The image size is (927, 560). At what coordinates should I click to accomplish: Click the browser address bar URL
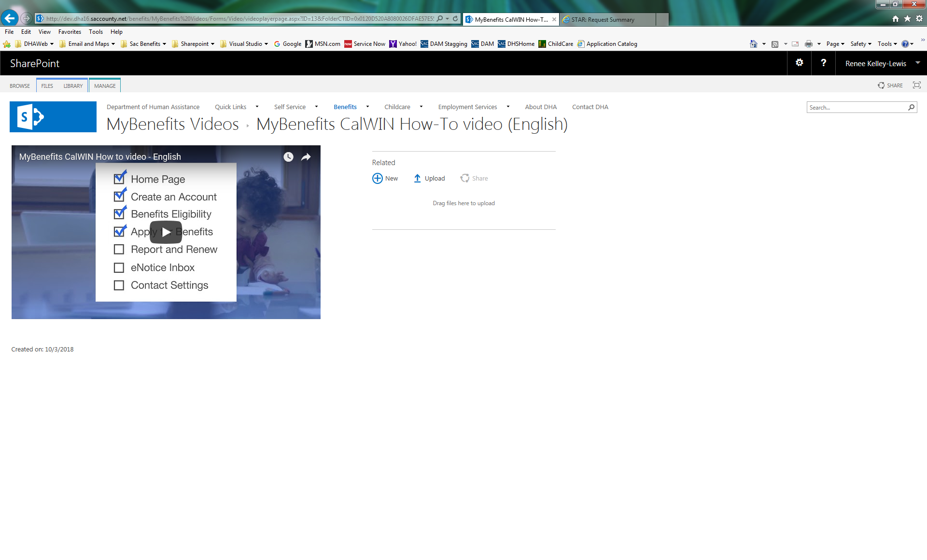(240, 18)
